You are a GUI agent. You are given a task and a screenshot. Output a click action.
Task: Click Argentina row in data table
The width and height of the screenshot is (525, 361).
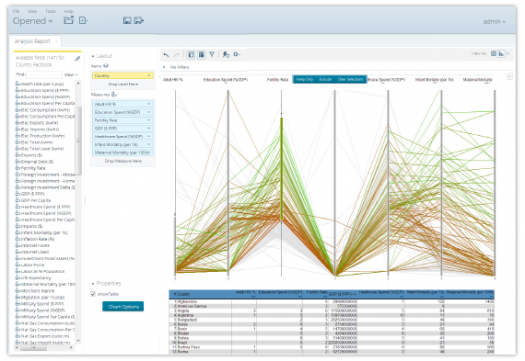click(x=331, y=315)
